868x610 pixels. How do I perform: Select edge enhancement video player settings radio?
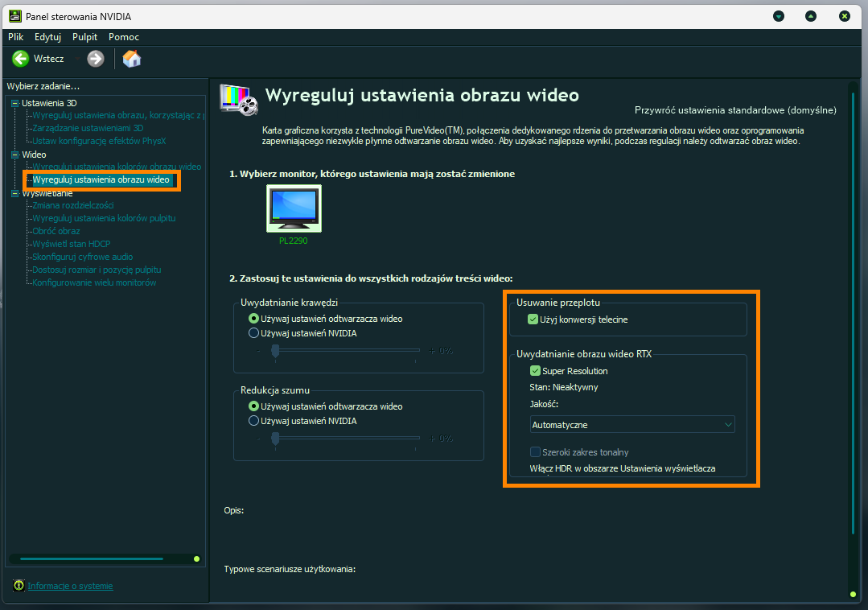(253, 319)
